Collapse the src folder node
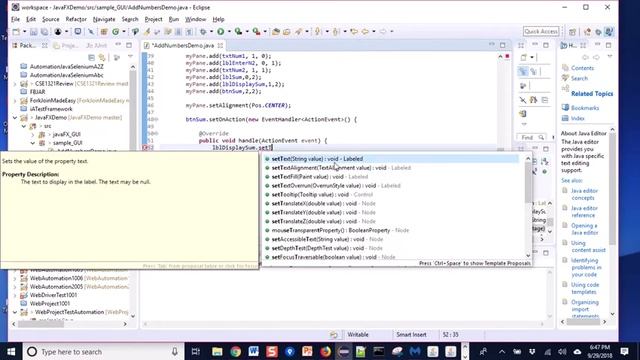 [24, 126]
